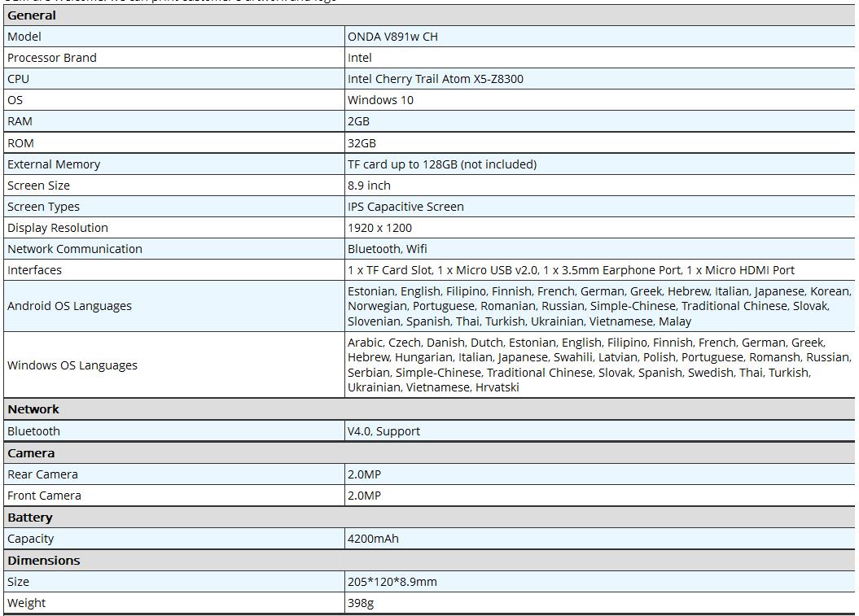Viewport: 859px width, 616px height.
Task: Click the '4200mAh' capacity value
Action: (373, 539)
